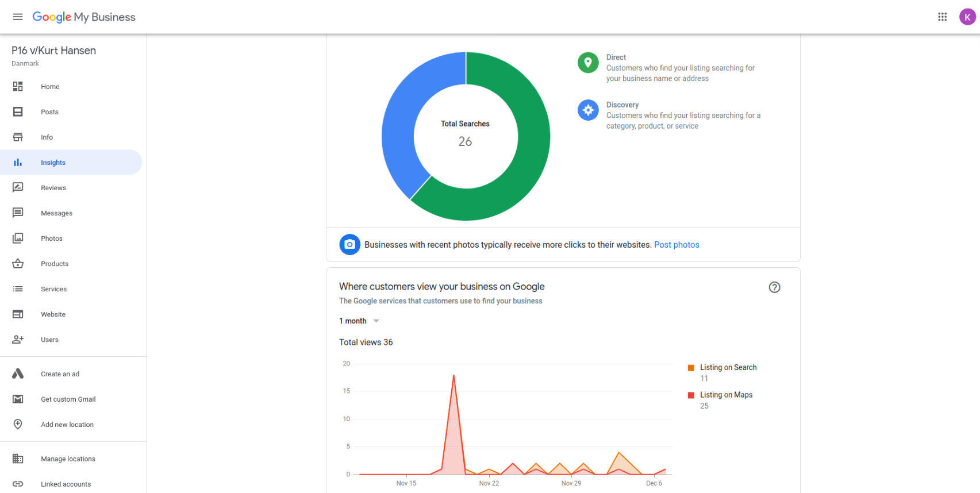The image size is (980, 493).
Task: Click the Home dashboard icon
Action: (18, 86)
